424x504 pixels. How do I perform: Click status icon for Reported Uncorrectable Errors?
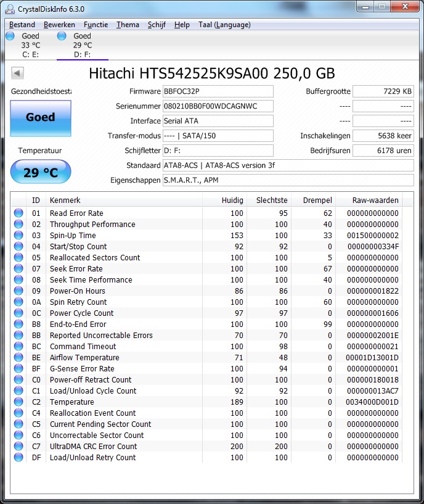point(18,335)
